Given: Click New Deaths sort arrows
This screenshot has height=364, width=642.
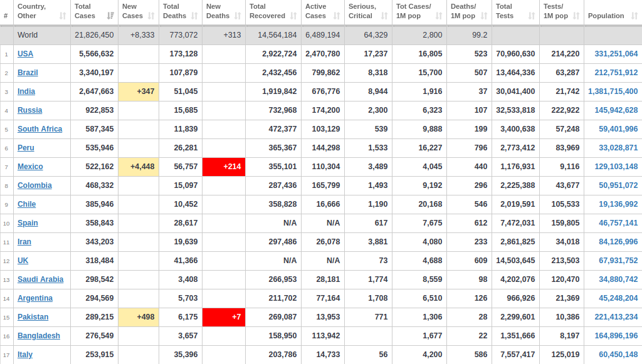Looking at the screenshot, I should point(238,16).
